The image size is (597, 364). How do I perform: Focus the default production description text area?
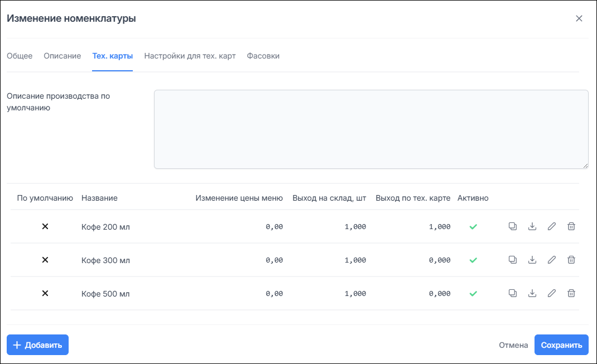click(x=370, y=129)
